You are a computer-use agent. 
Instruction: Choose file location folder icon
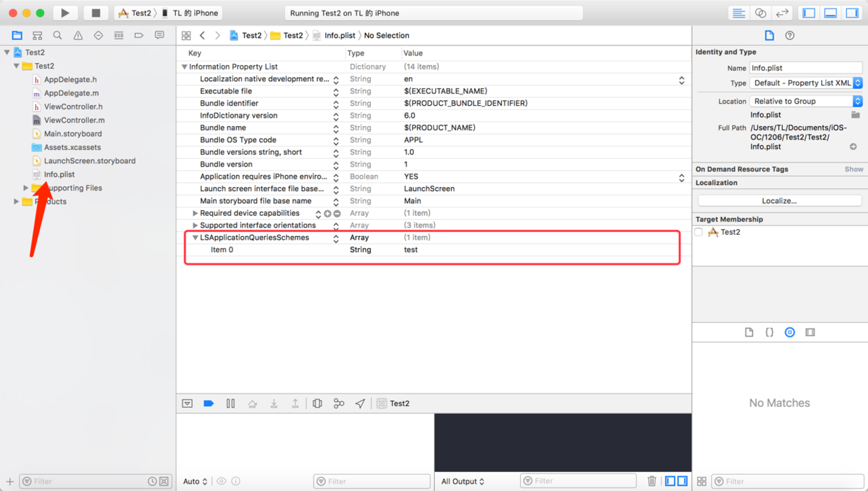point(855,115)
